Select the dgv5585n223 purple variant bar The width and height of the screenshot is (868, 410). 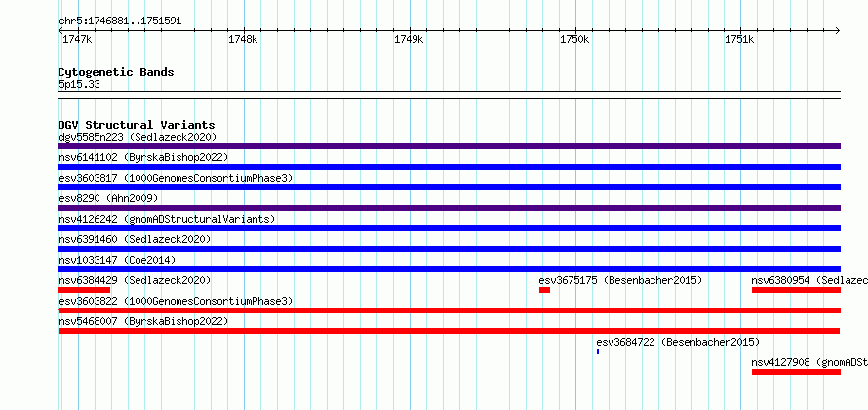pos(449,146)
